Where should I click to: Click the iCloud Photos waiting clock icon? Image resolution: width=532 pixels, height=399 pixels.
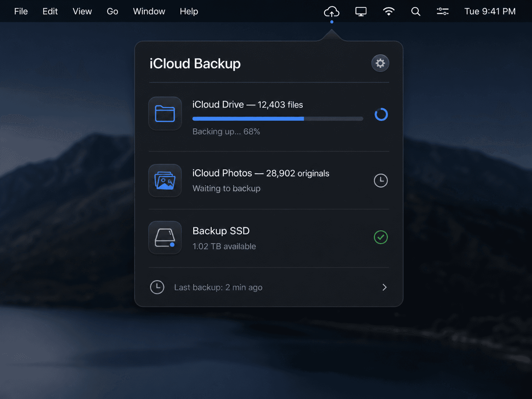click(381, 181)
